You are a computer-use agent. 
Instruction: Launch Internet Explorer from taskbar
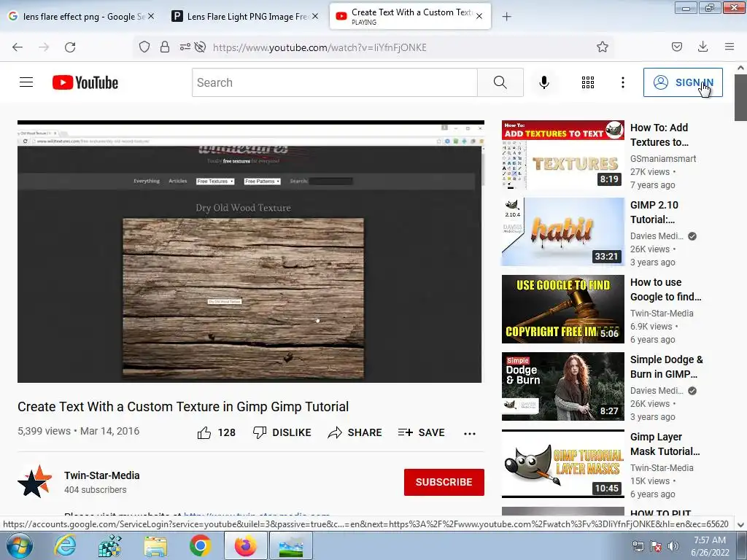[x=65, y=545]
